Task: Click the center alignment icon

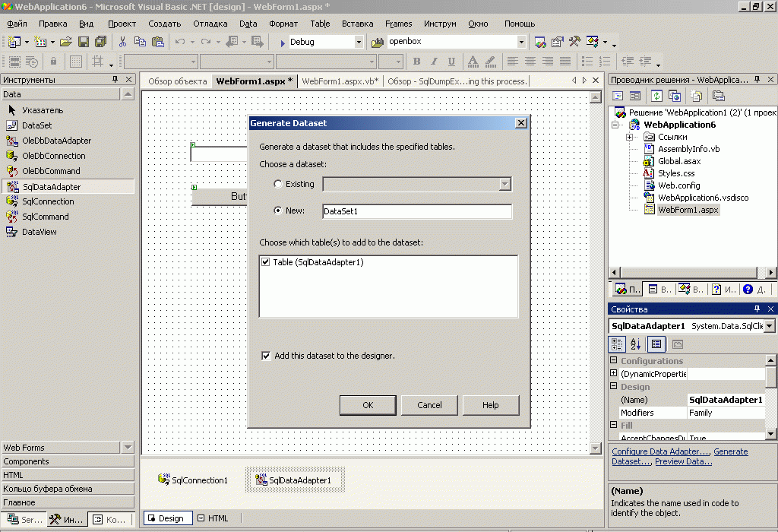Action: 530,62
